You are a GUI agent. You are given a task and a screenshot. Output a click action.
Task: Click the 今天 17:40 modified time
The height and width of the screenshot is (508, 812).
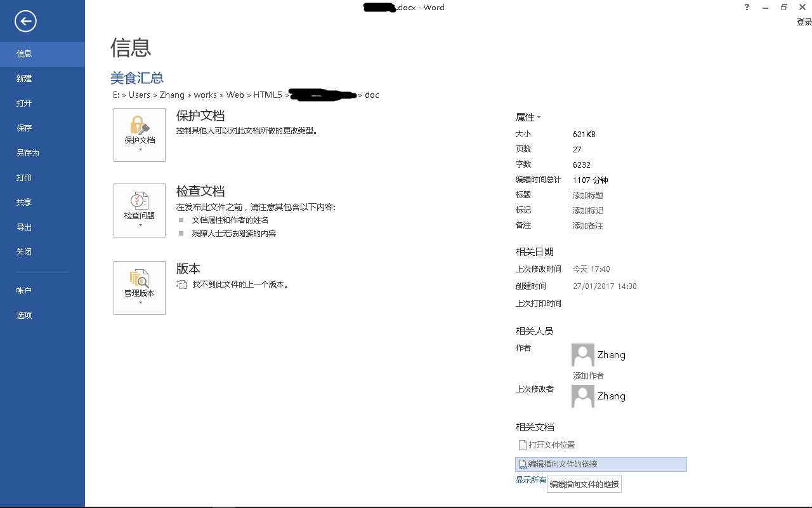click(591, 269)
